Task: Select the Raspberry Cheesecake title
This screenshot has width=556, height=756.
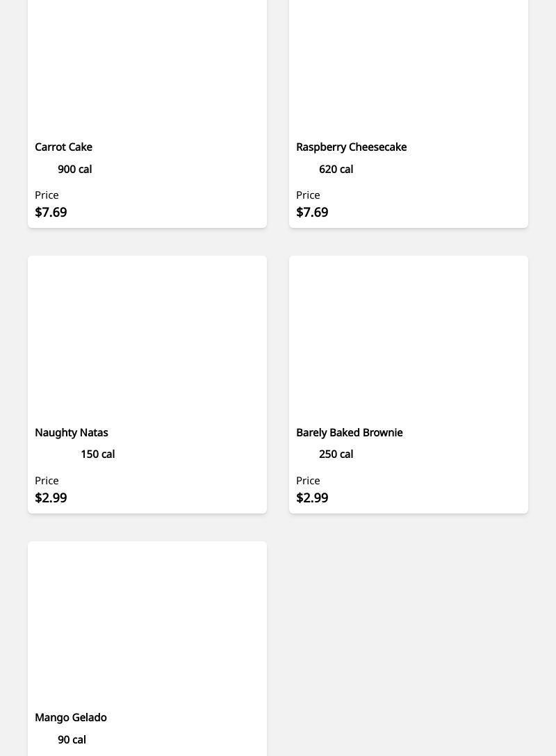Action: click(x=351, y=147)
